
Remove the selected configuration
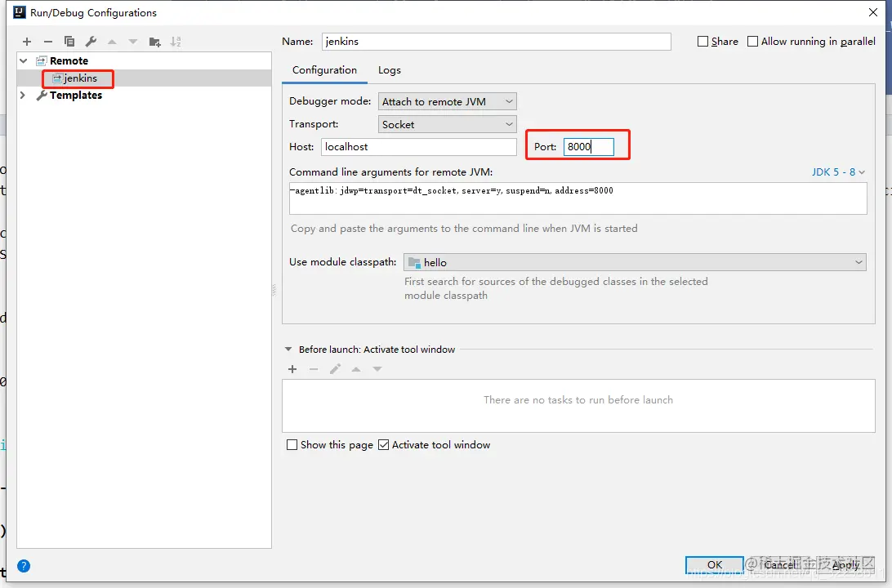click(47, 42)
